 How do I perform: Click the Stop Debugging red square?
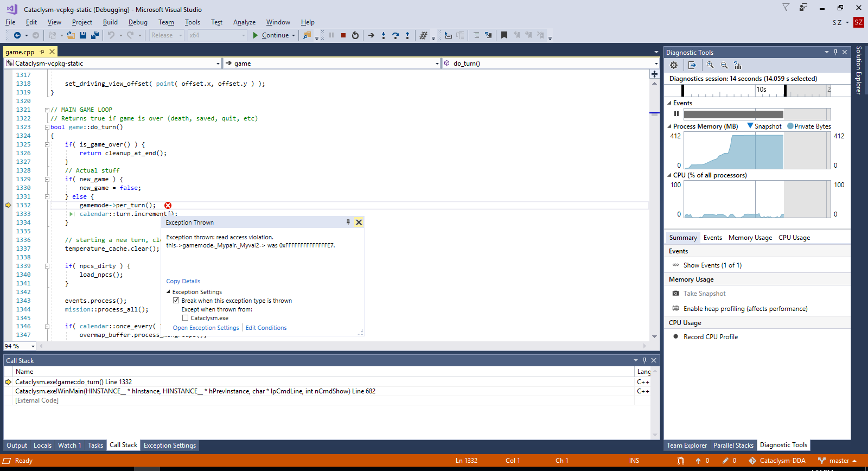tap(343, 35)
